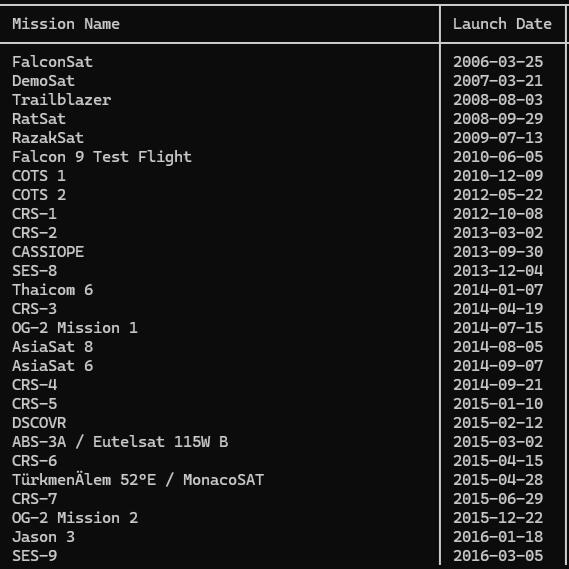Click the Trailblazer mission name
Screen dimensions: 569x569
click(62, 100)
